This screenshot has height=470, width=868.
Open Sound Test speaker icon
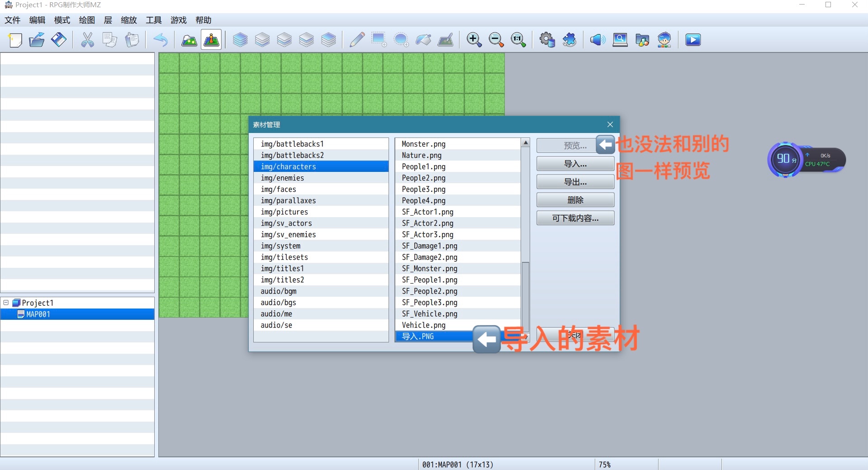pos(598,40)
